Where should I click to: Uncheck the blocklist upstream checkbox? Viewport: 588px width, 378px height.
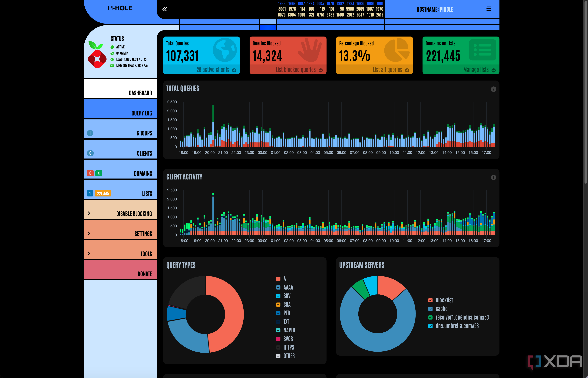coord(430,300)
